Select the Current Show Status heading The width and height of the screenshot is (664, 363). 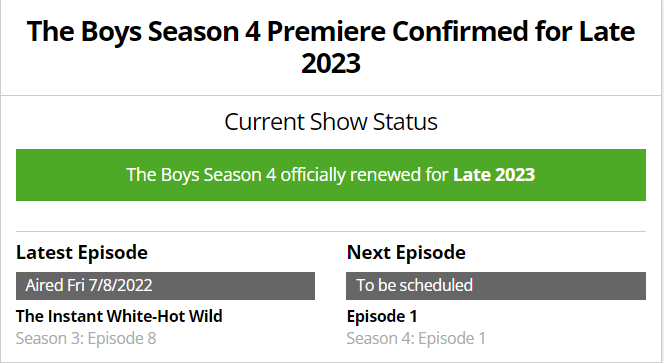coord(331,122)
